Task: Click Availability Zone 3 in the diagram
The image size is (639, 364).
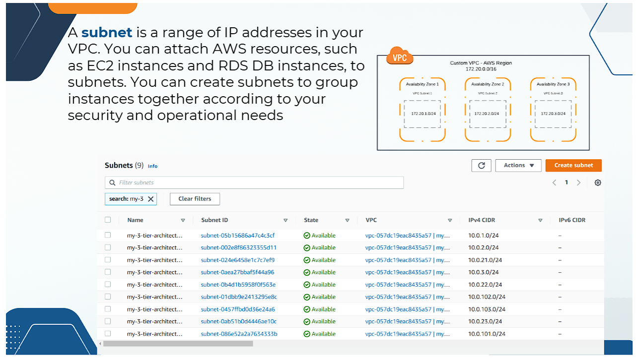Action: (553, 84)
